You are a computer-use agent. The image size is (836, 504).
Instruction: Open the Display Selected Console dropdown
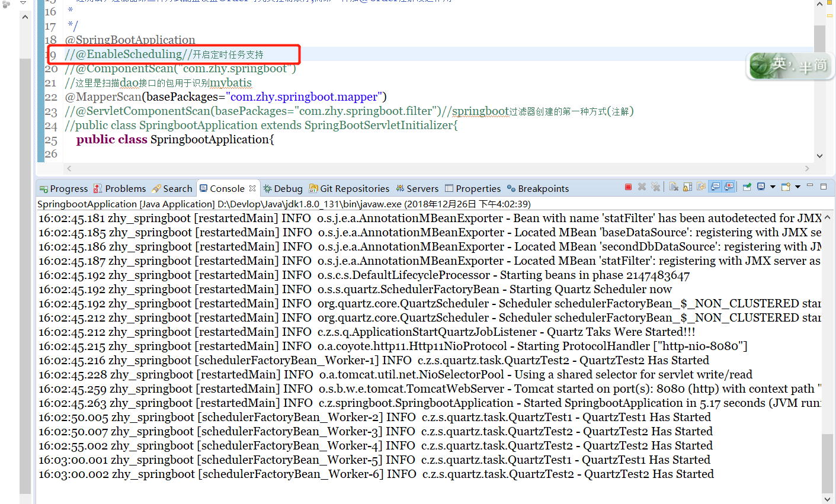pyautogui.click(x=773, y=187)
